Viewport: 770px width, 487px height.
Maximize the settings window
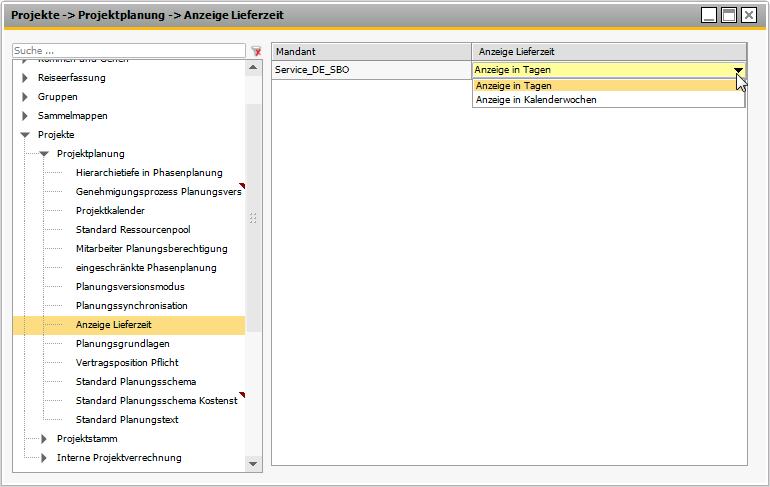point(729,15)
